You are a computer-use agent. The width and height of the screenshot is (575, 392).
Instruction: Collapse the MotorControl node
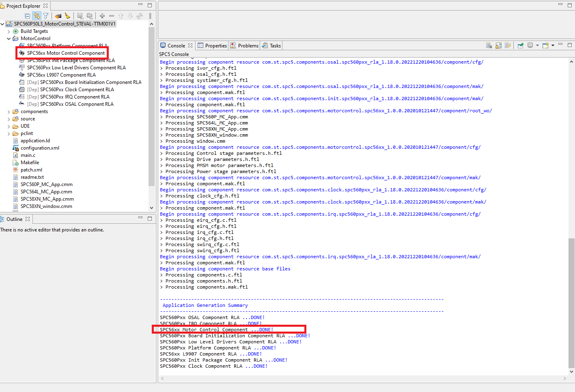click(x=8, y=38)
